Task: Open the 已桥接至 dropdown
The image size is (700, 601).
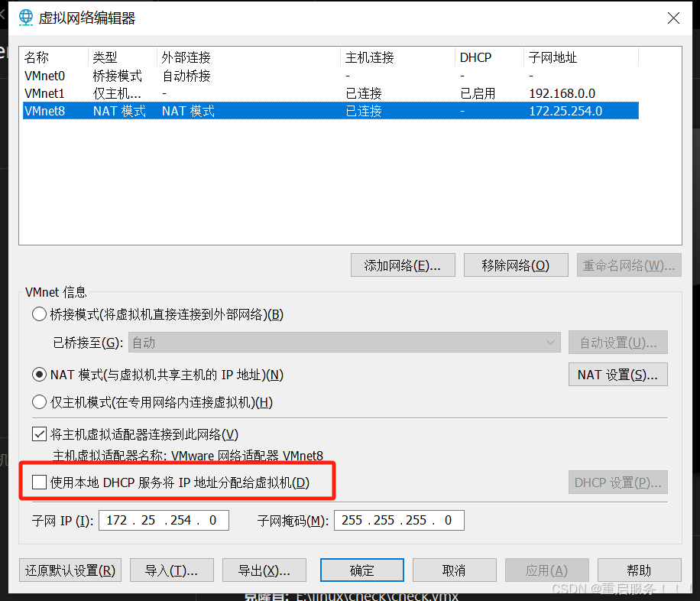Action: coord(344,343)
